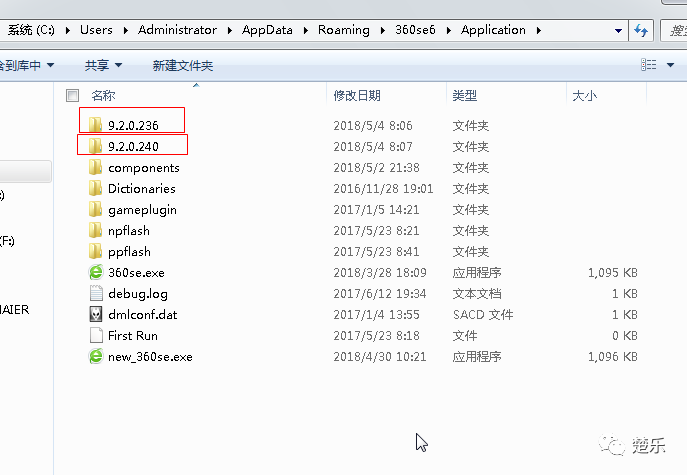Screen dimensions: 687x475
Task: Click the change view layout icon
Action: click(648, 65)
